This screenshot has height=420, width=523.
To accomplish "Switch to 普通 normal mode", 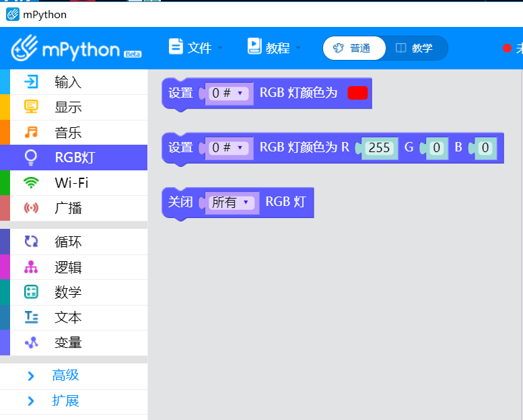I will pyautogui.click(x=354, y=48).
